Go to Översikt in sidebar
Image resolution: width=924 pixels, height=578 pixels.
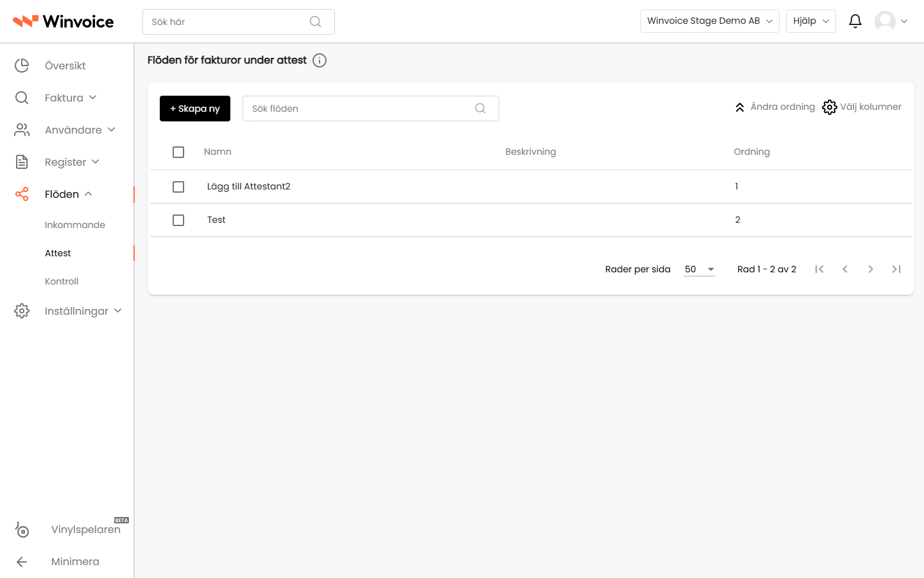click(x=65, y=66)
